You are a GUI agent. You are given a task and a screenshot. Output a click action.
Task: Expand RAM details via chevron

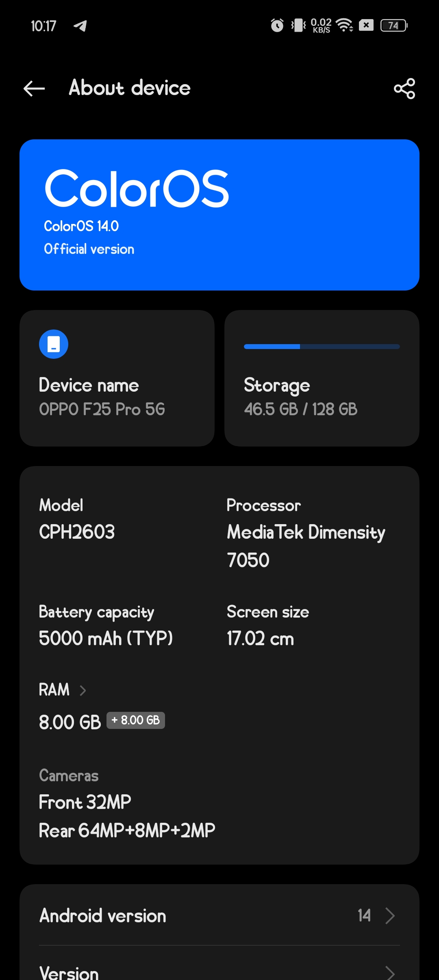(83, 690)
